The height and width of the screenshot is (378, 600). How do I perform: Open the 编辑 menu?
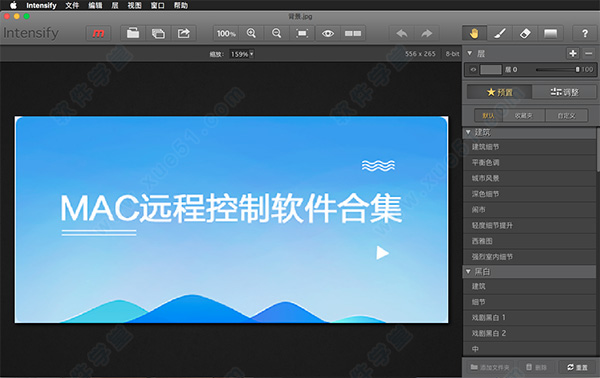[x=95, y=5]
